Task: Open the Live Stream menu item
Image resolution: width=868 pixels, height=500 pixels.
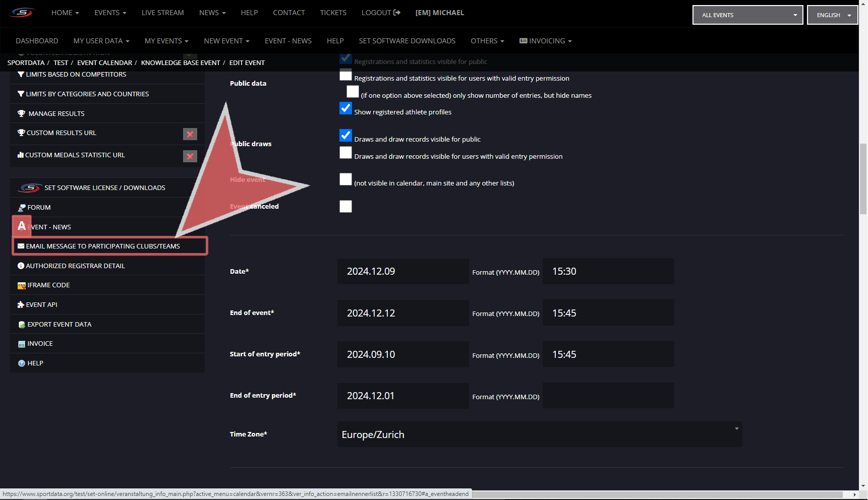Action: coord(162,13)
